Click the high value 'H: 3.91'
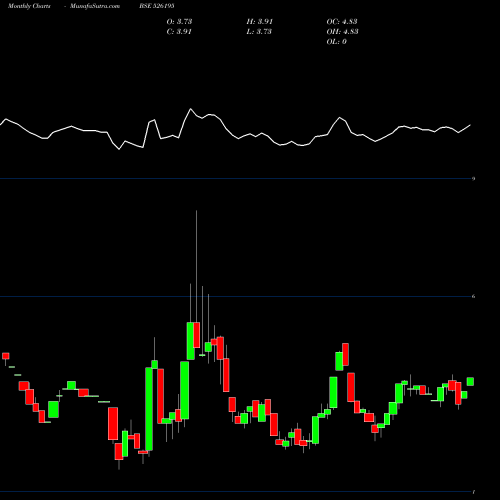 coord(260,21)
